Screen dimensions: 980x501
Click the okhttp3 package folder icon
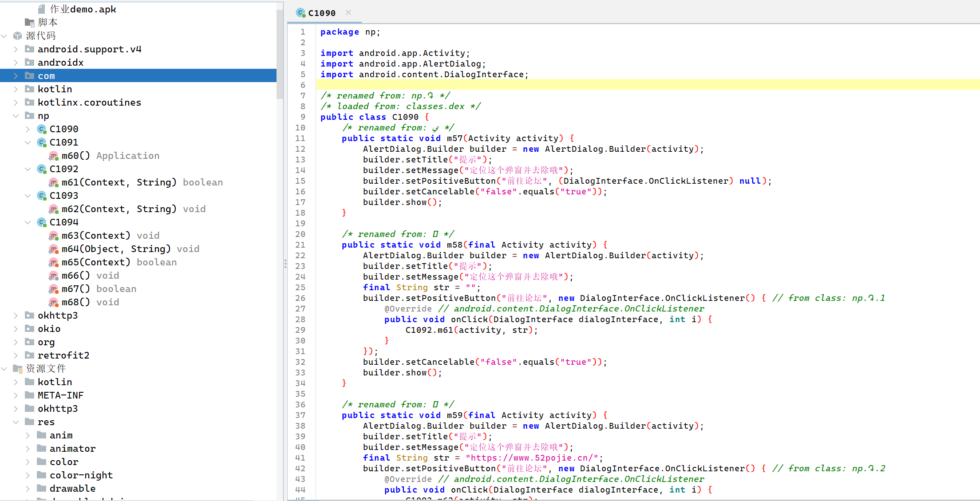(x=30, y=316)
